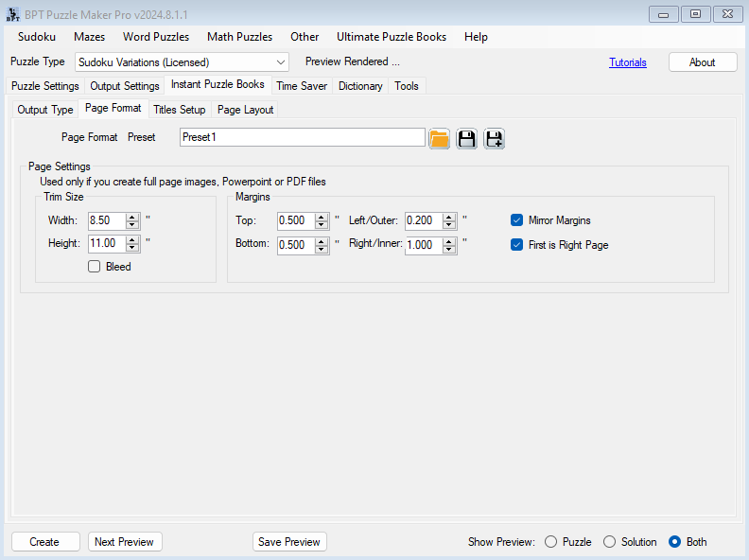Open the Ultimate Puzzle Books menu
The height and width of the screenshot is (560, 749).
(392, 37)
